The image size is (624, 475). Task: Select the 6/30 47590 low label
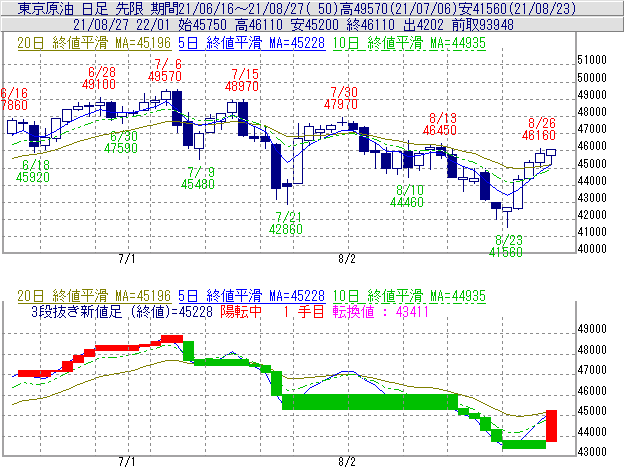pyautogui.click(x=121, y=142)
